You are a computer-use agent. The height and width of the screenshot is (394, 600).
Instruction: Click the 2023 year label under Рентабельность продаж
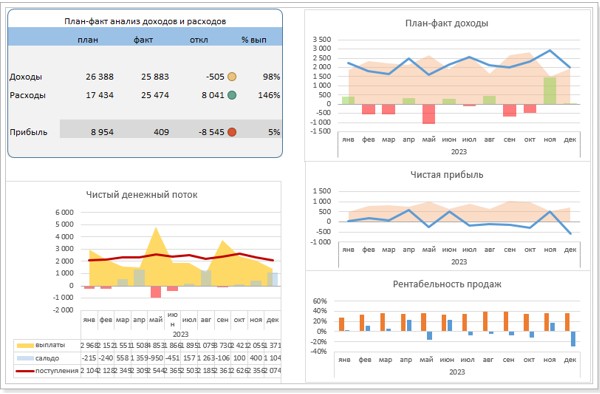pos(457,372)
